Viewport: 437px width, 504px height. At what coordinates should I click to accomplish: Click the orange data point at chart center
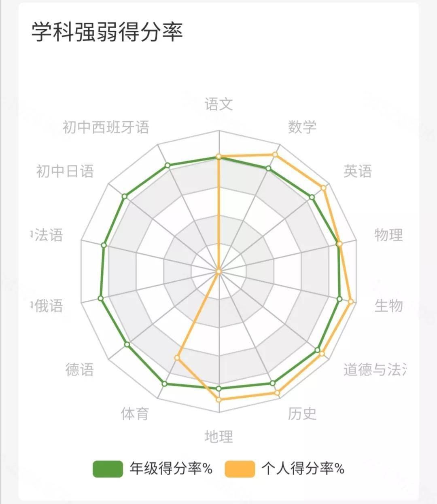pos(219,272)
